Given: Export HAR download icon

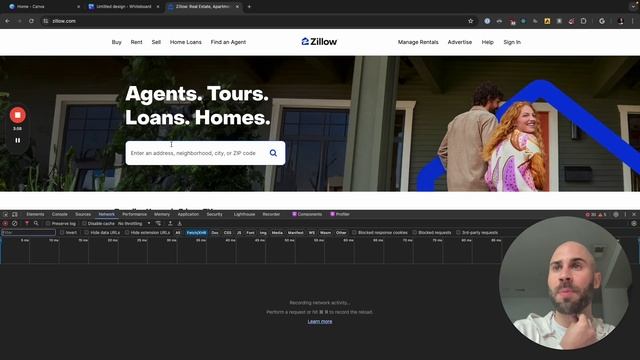Looking at the screenshot, I should tap(180, 224).
